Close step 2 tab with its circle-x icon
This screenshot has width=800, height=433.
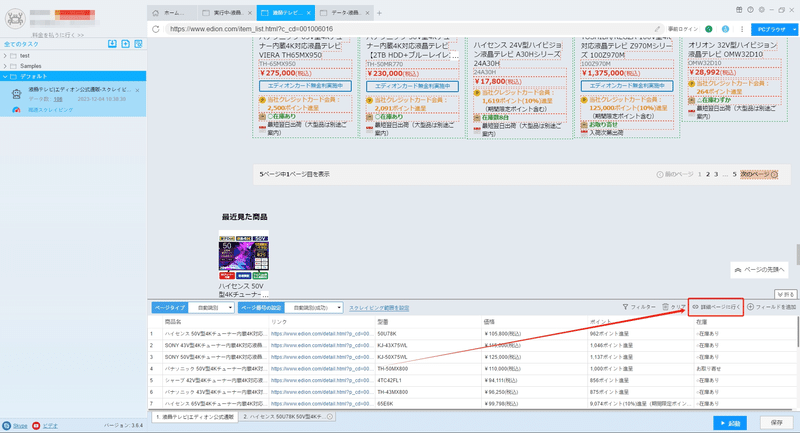[x=330, y=417]
